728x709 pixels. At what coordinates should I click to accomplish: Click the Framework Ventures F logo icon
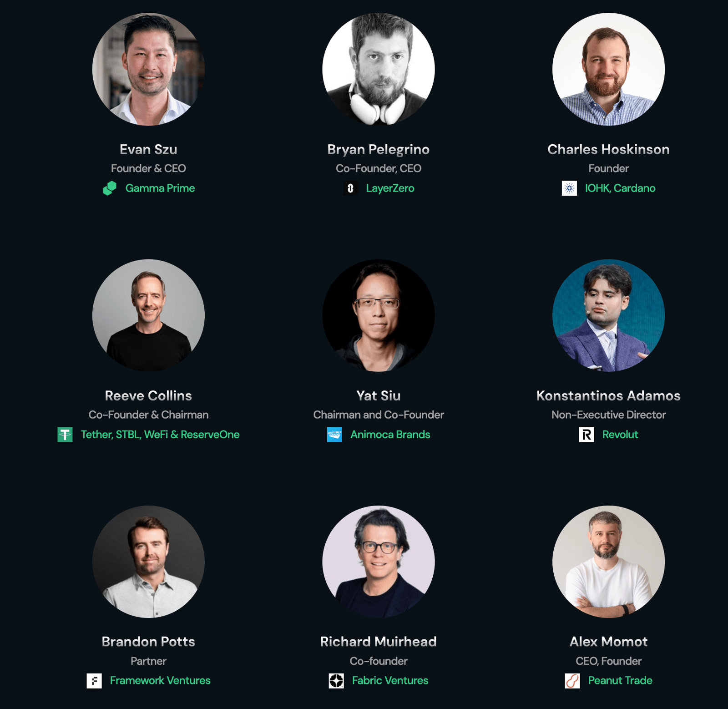94,681
